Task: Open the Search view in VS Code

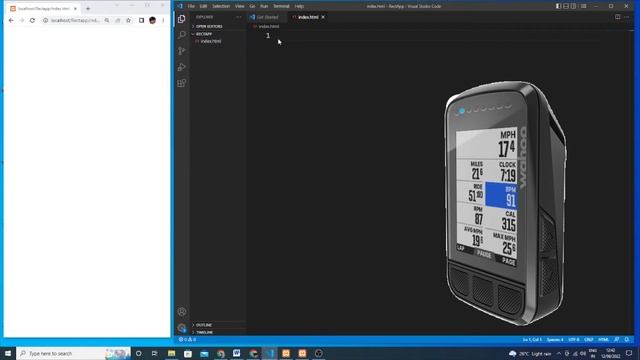Action: pos(182,35)
